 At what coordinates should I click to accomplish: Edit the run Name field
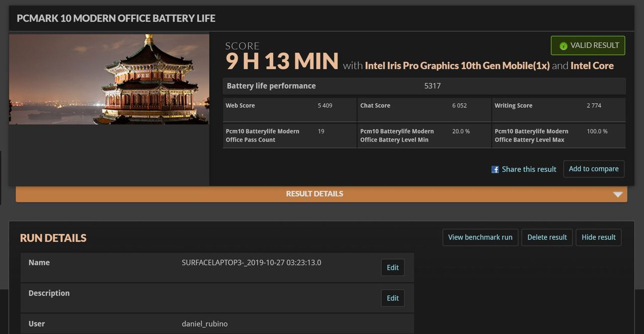[x=392, y=268]
